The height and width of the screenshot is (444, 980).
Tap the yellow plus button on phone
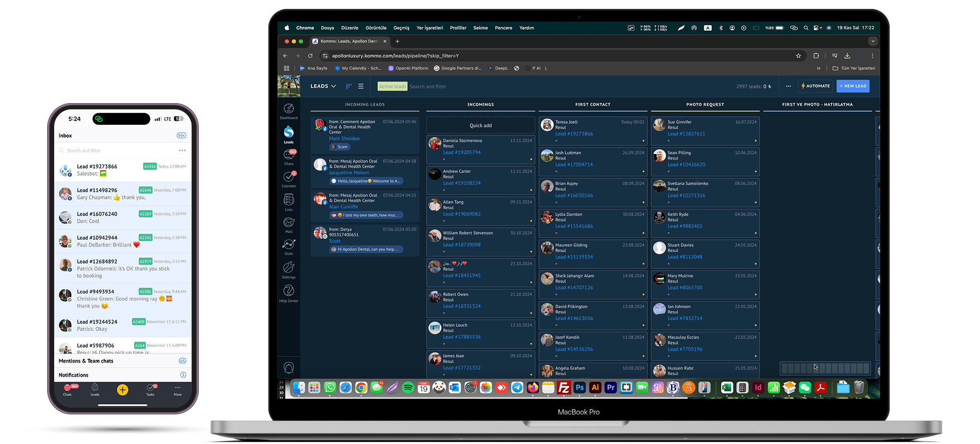pos(122,389)
